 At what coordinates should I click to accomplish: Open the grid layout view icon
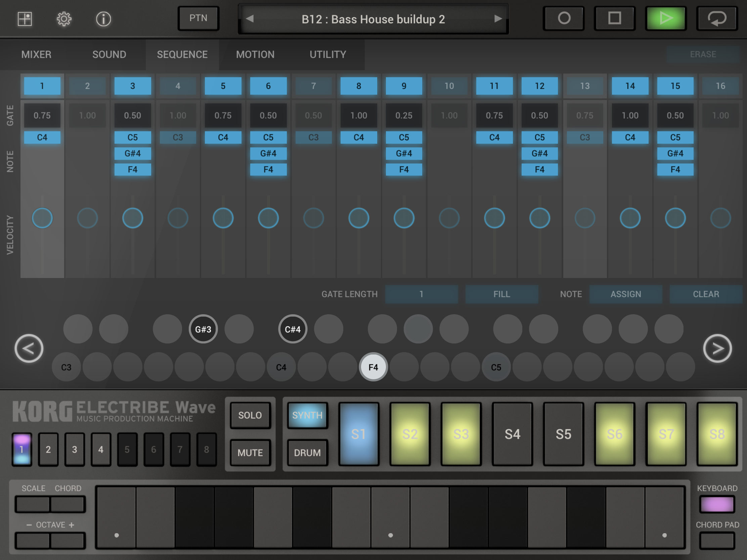25,18
